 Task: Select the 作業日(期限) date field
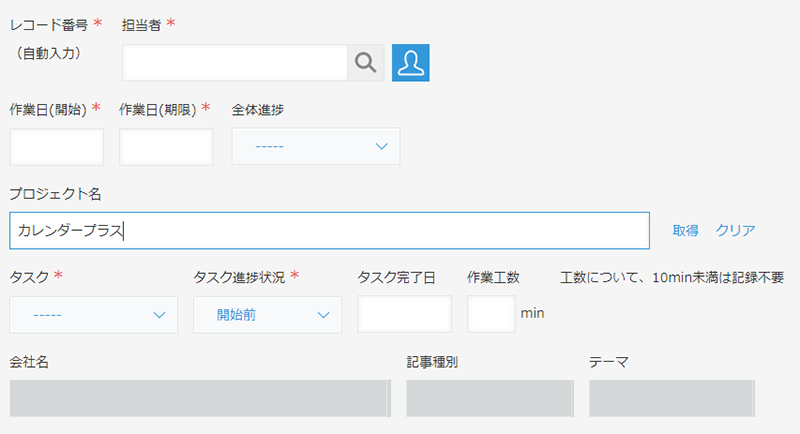[166, 147]
